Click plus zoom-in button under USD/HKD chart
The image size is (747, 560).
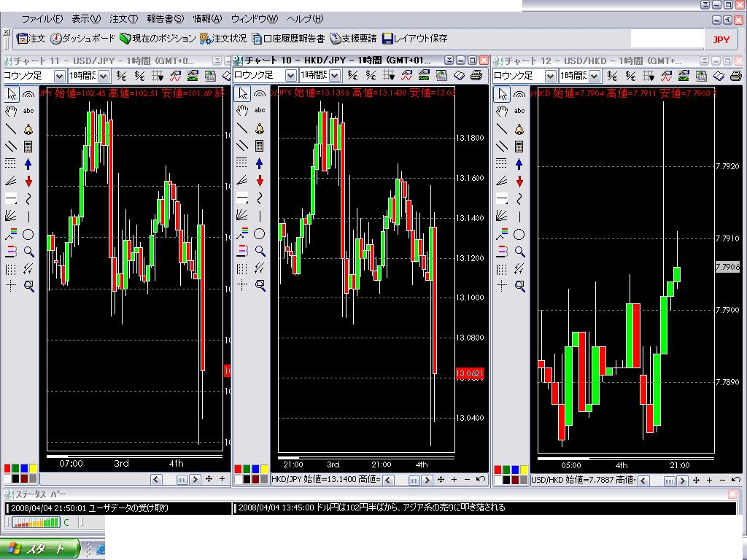coord(709,480)
